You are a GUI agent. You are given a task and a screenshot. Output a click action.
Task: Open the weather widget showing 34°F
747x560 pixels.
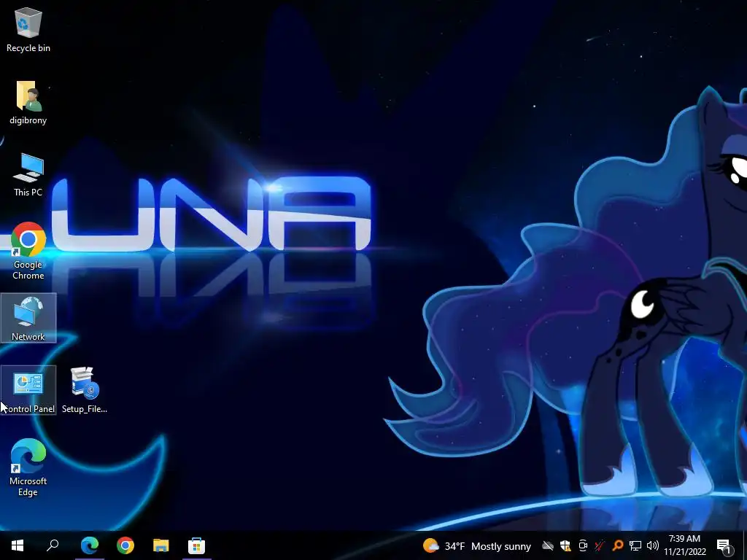point(477,545)
